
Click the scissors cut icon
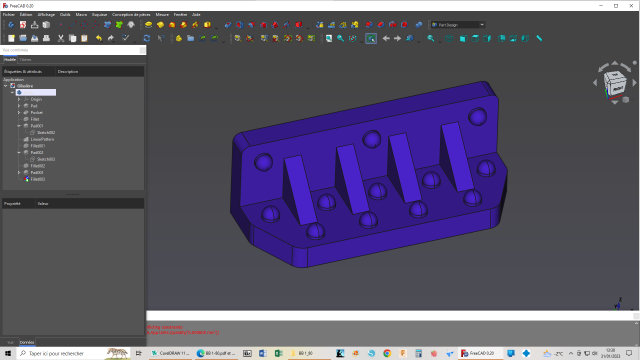coord(61,38)
